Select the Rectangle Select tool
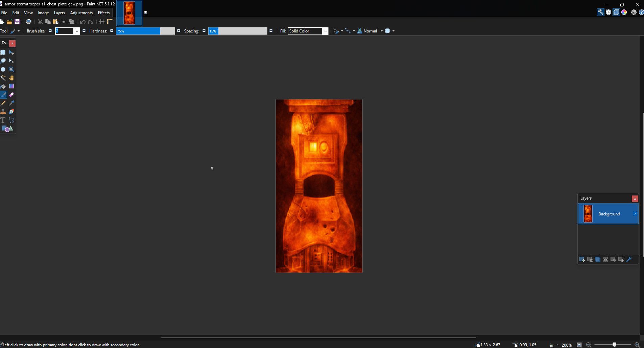 coord(3,52)
